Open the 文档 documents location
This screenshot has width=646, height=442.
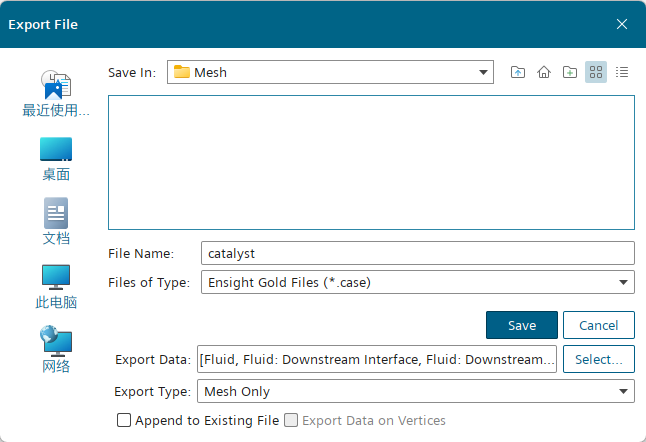click(56, 222)
